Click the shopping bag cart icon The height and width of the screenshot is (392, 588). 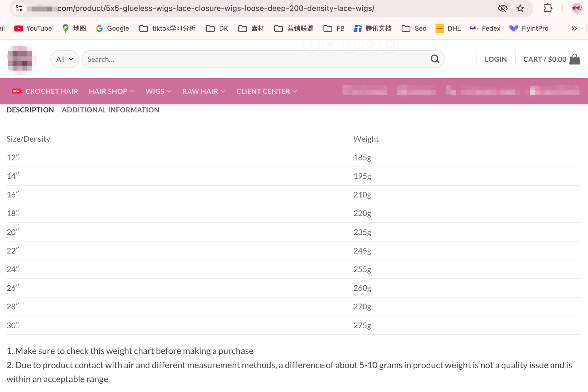point(574,59)
